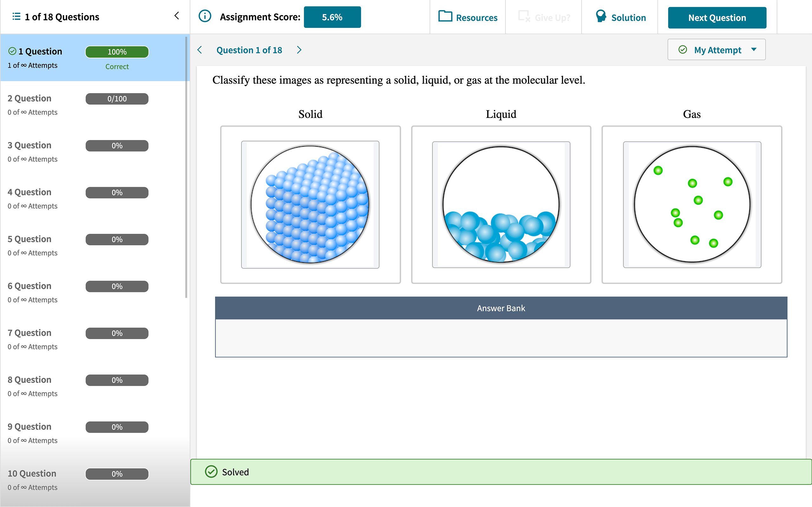
Task: Click the Next Question button
Action: [717, 16]
